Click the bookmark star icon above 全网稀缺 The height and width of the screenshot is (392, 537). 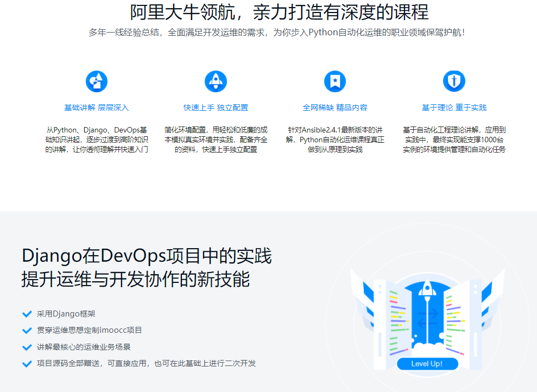335,81
